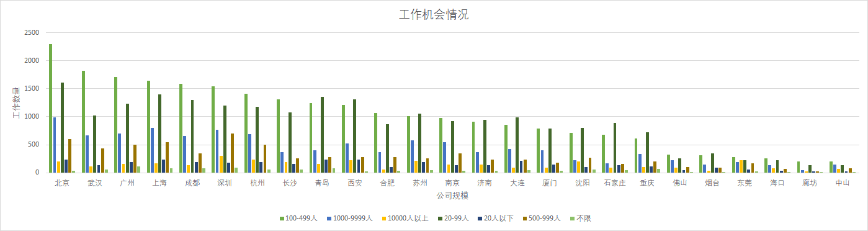
Task: Select the 海口 axis label
Action: coord(777,183)
